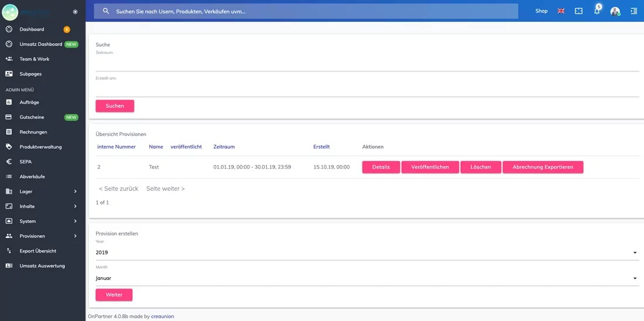Image resolution: width=644 pixels, height=321 pixels.
Task: Click the Suchen button
Action: pyautogui.click(x=115, y=105)
